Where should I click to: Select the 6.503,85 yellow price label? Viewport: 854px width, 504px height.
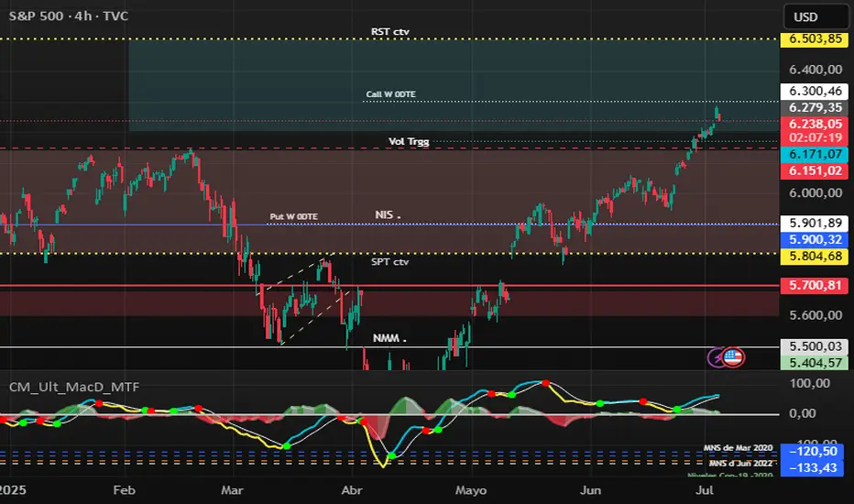click(816, 39)
